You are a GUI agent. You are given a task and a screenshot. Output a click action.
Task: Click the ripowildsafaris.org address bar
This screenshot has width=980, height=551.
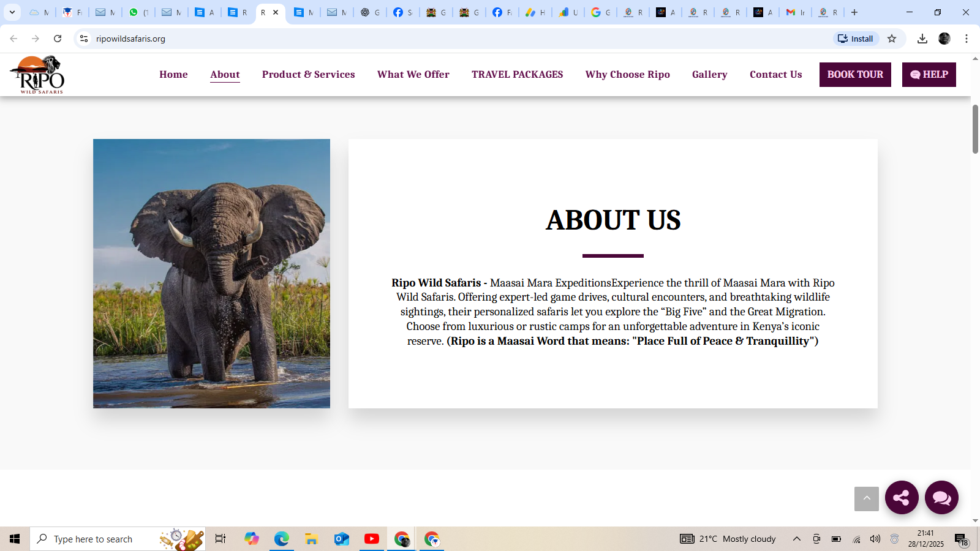tap(453, 39)
